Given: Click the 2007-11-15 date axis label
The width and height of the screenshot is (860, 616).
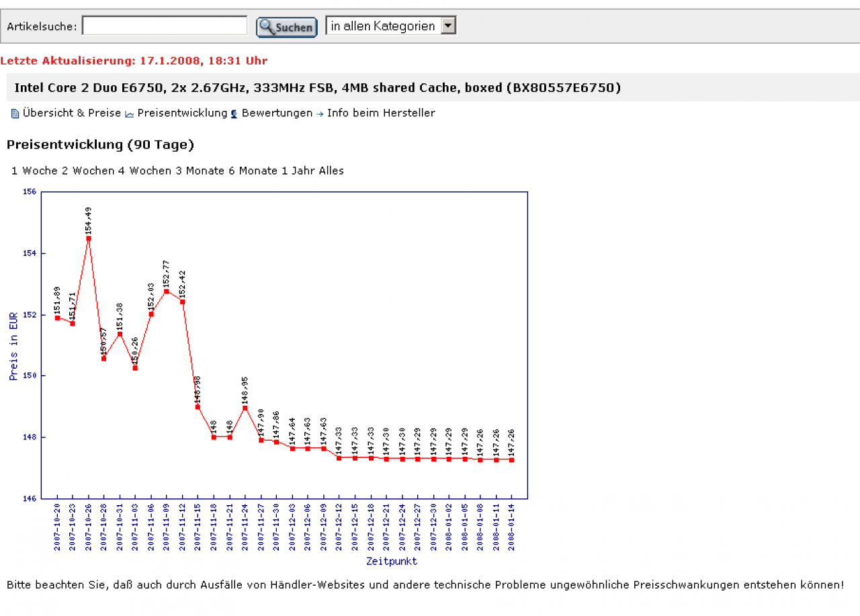Looking at the screenshot, I should (x=198, y=527).
